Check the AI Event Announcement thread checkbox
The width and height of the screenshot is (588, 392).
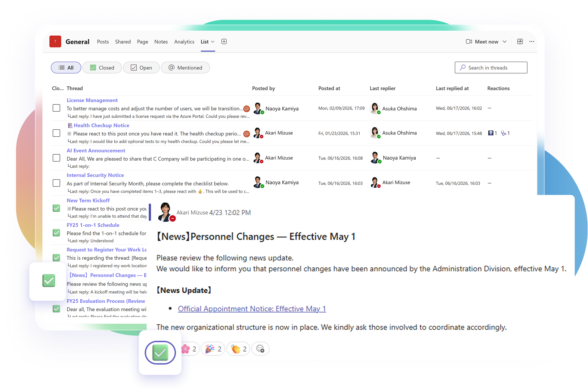click(56, 158)
